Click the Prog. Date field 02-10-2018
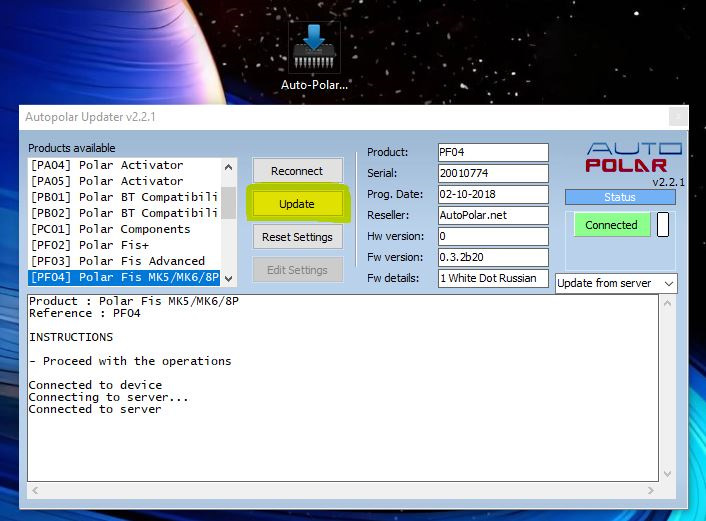This screenshot has width=706, height=521. click(x=493, y=194)
